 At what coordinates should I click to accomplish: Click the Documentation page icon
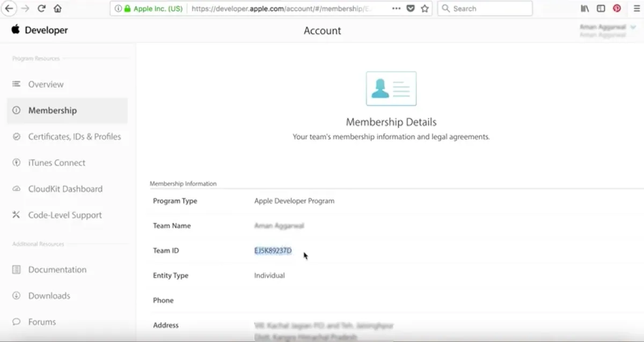pos(16,270)
